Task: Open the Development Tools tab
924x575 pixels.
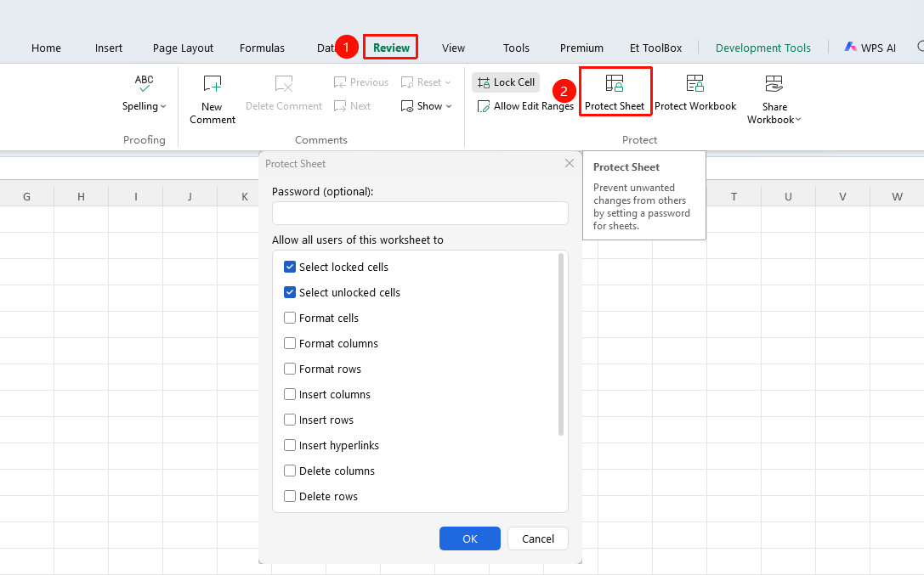Action: coord(763,48)
